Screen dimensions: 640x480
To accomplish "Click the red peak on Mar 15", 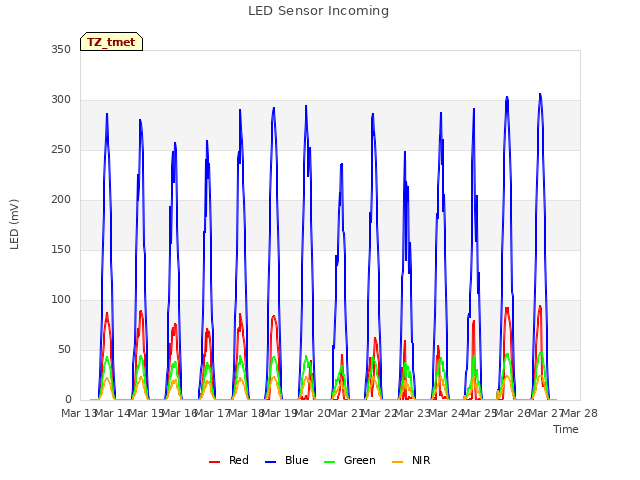I will (141, 311).
